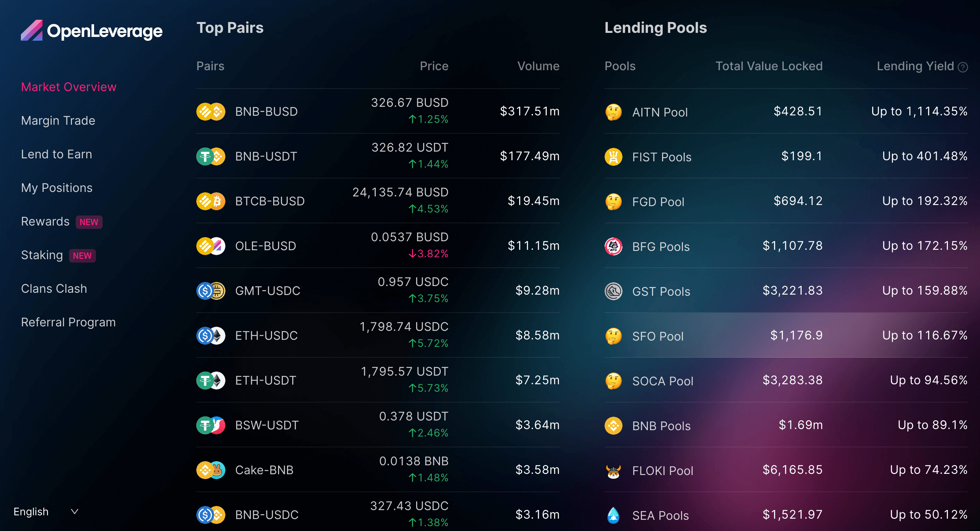
Task: Click the FGD Pool thinking-face icon
Action: click(x=613, y=202)
